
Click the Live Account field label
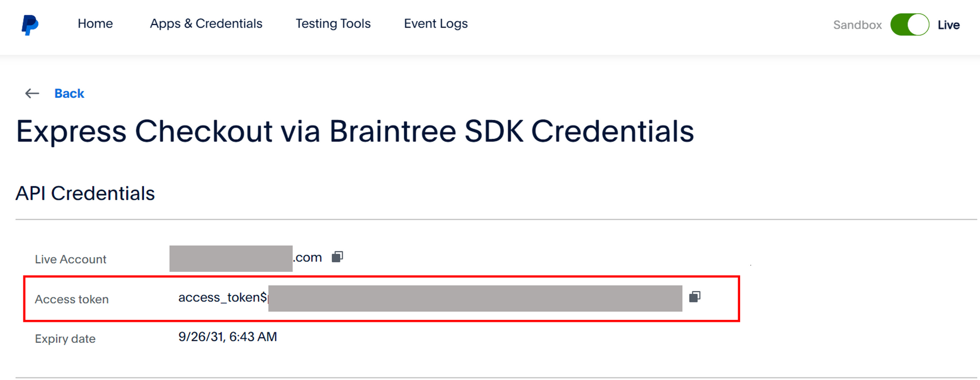coord(70,259)
